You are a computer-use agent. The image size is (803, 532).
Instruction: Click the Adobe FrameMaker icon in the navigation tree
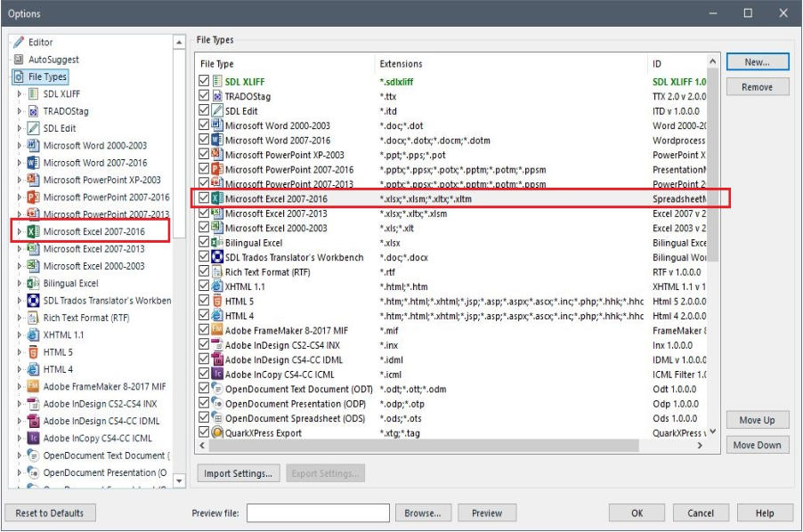[33, 386]
